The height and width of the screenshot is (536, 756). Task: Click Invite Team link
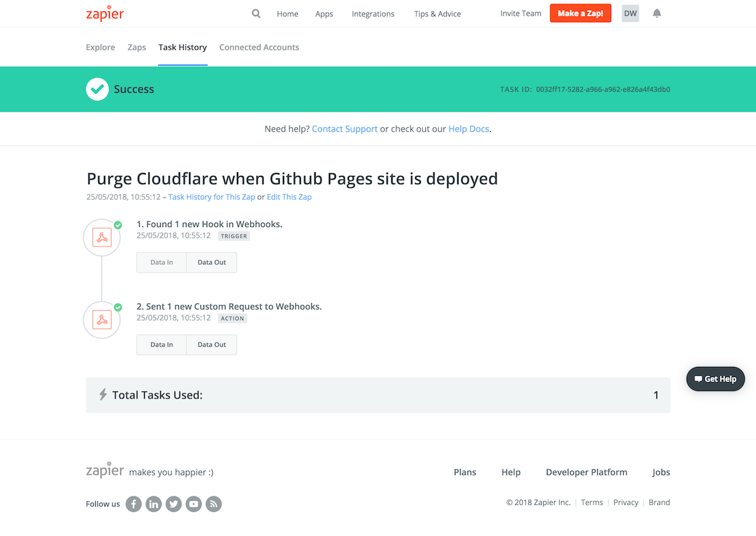(520, 13)
